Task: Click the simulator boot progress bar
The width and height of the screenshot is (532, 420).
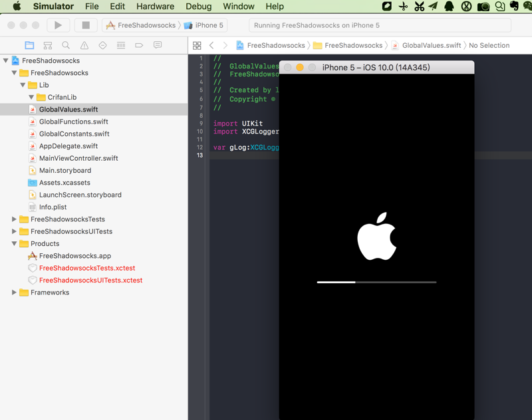Action: (376, 282)
